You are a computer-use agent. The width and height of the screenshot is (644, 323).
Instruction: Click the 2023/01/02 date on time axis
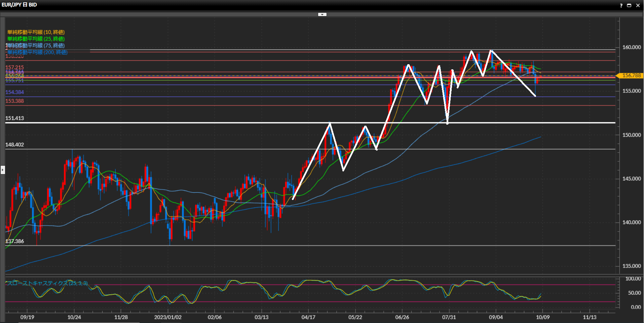[168, 317]
